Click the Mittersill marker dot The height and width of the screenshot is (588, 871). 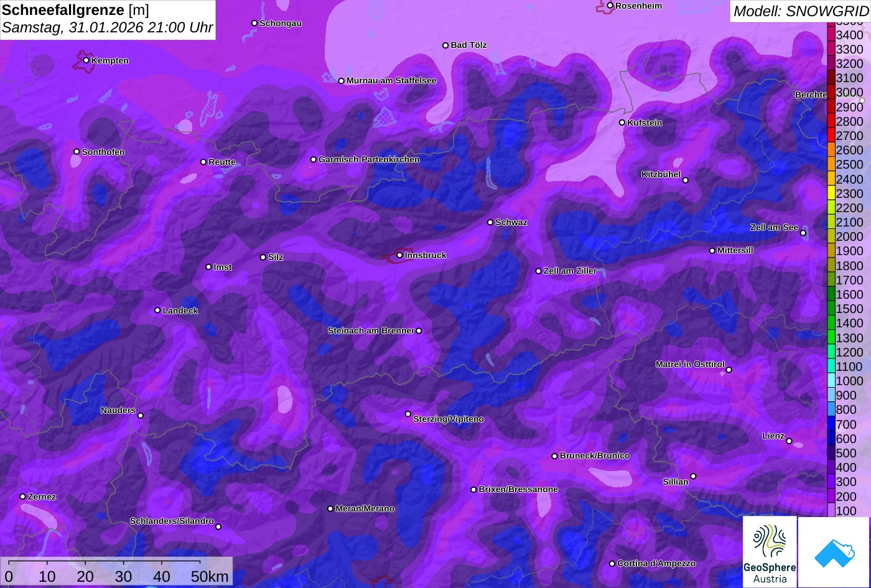(712, 251)
